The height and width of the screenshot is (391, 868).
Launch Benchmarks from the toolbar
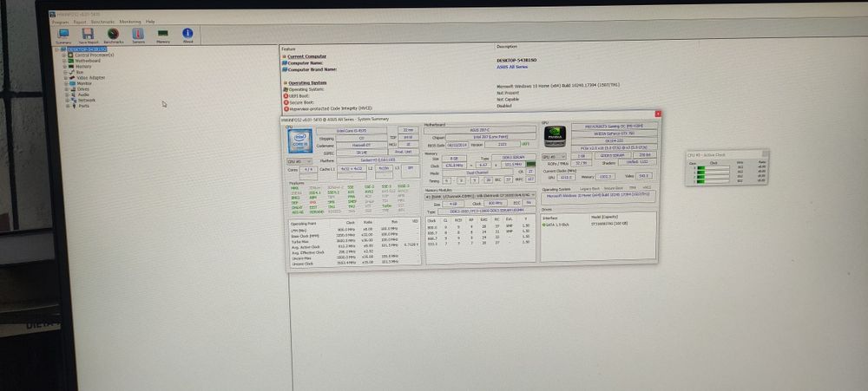[x=113, y=34]
